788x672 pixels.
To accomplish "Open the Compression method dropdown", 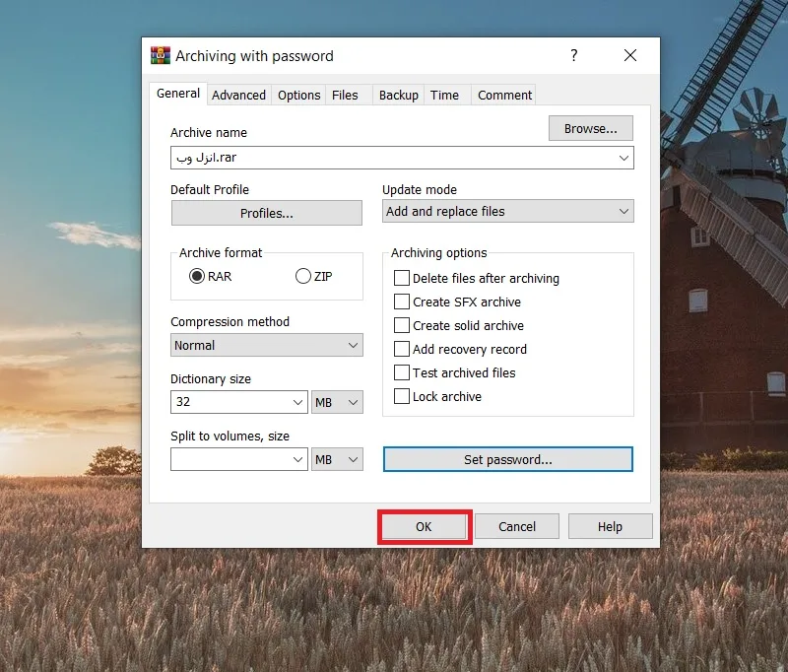I will click(x=267, y=345).
